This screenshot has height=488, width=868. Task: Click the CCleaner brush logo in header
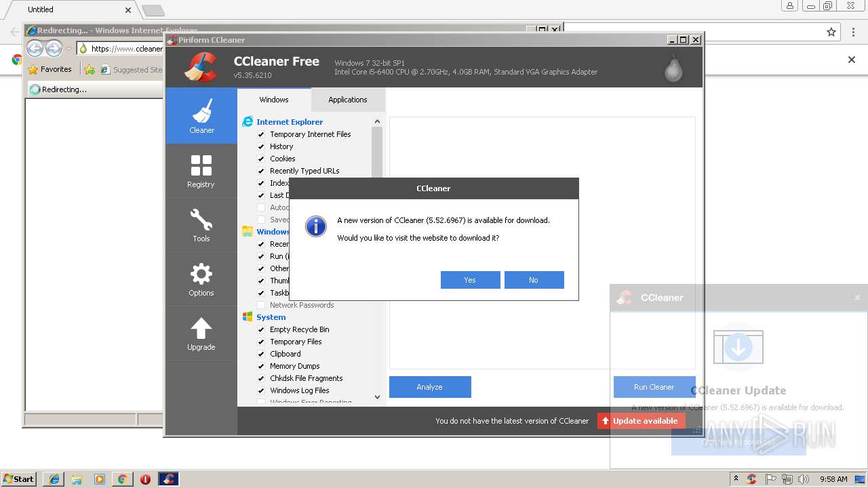tap(201, 66)
